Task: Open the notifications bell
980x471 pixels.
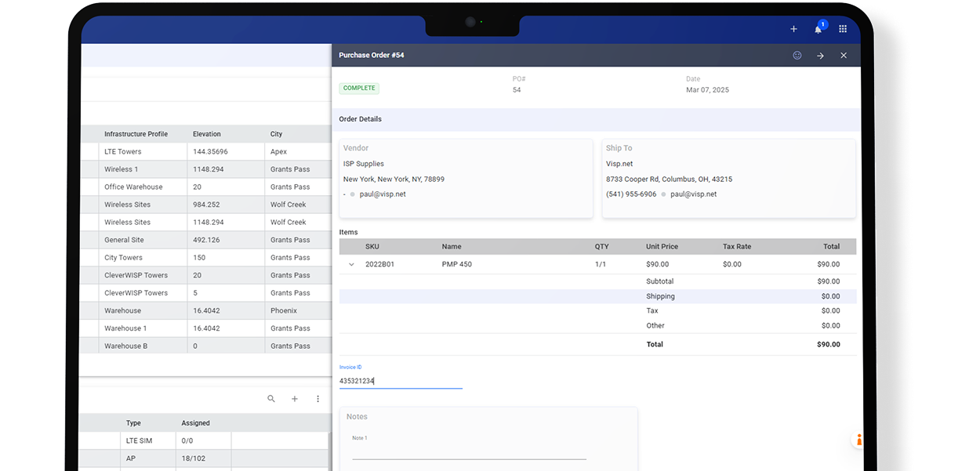Action: 818,29
